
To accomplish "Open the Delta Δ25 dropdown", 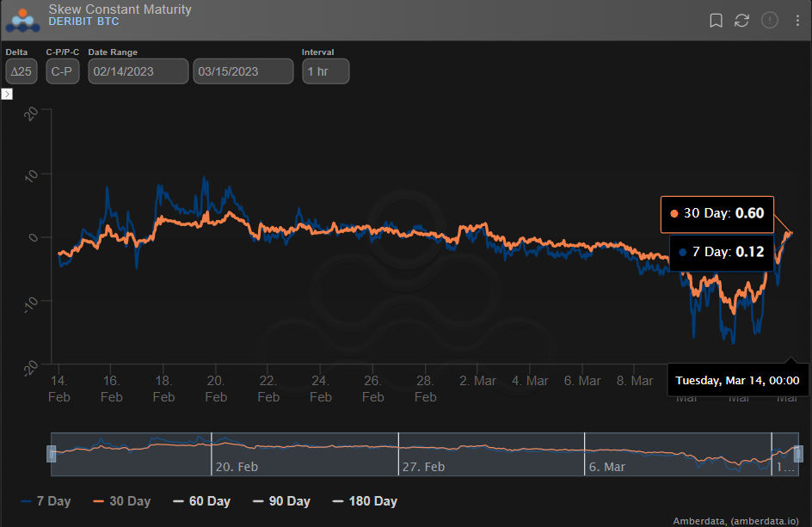I will tap(22, 71).
